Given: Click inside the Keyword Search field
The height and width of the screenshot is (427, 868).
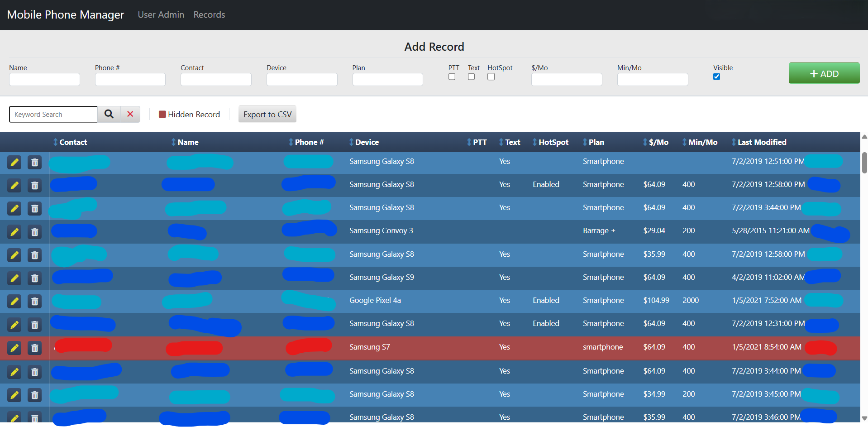Looking at the screenshot, I should (x=52, y=114).
